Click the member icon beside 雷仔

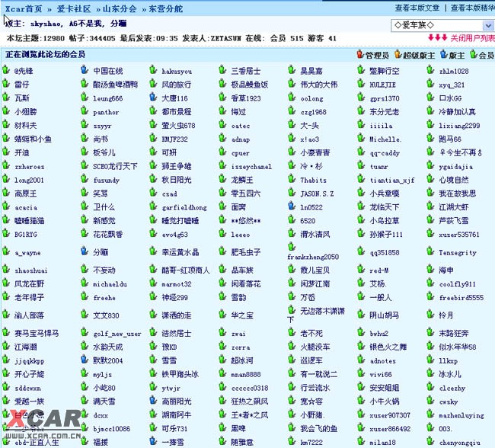(6, 83)
